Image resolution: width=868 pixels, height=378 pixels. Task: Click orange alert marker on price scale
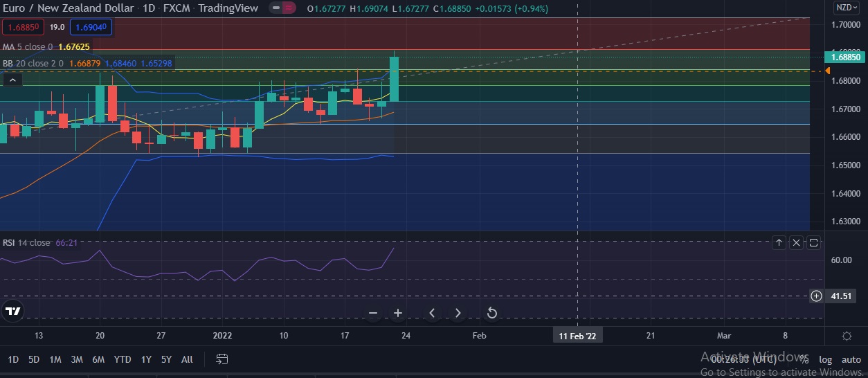[x=828, y=71]
